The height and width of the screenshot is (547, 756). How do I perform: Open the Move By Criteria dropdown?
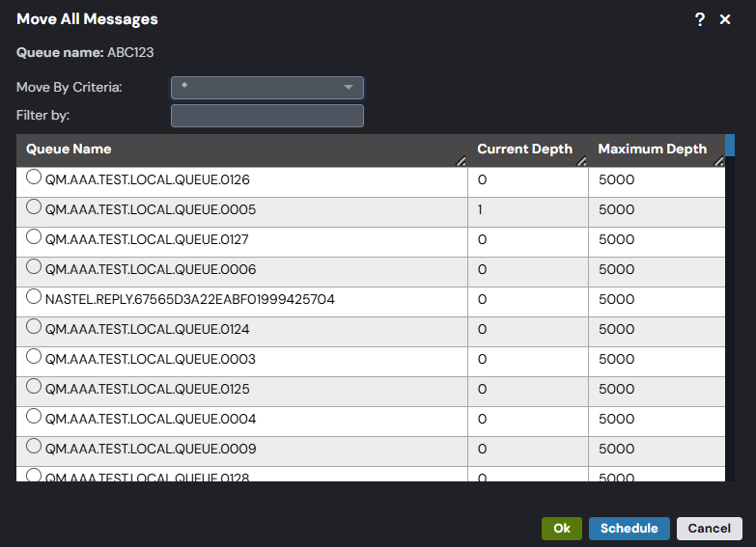click(267, 88)
